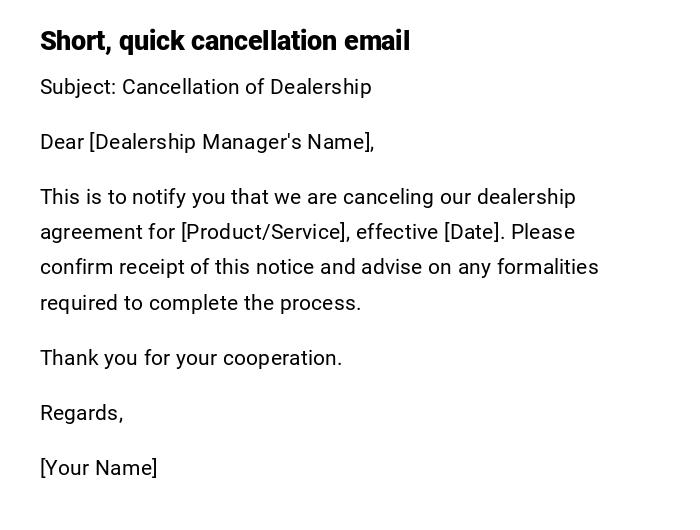Click the word "formalities" in the paragraph

(548, 267)
